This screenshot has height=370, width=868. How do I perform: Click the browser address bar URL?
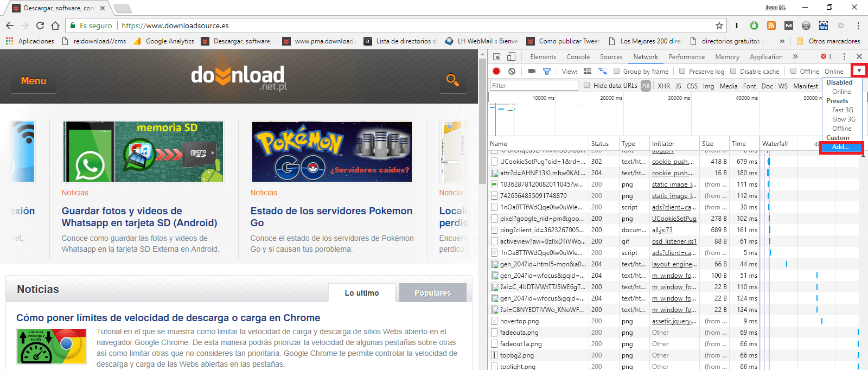coord(175,25)
